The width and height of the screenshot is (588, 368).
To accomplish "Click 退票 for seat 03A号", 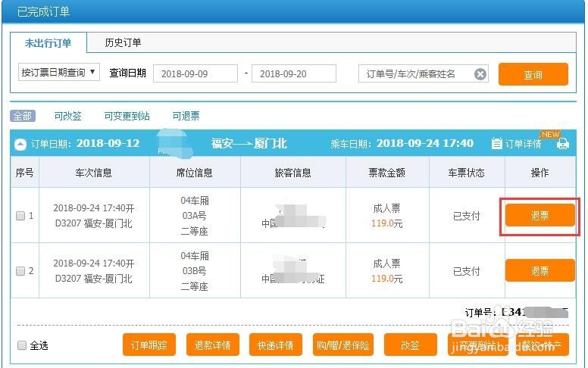I will coord(540,216).
